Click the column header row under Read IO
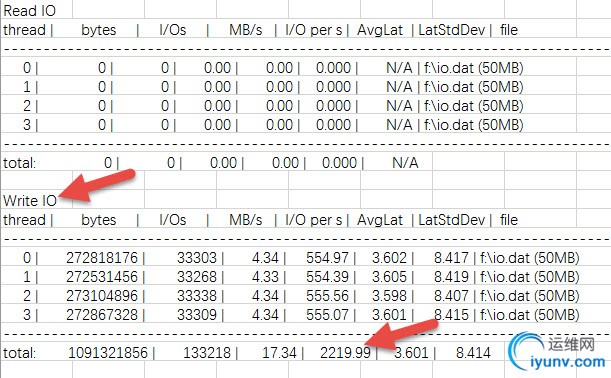 [x=260, y=30]
